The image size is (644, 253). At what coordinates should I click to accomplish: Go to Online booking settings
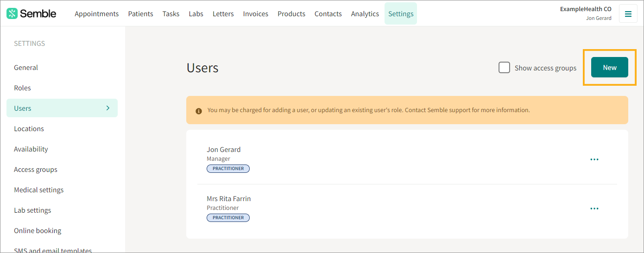[x=38, y=231]
